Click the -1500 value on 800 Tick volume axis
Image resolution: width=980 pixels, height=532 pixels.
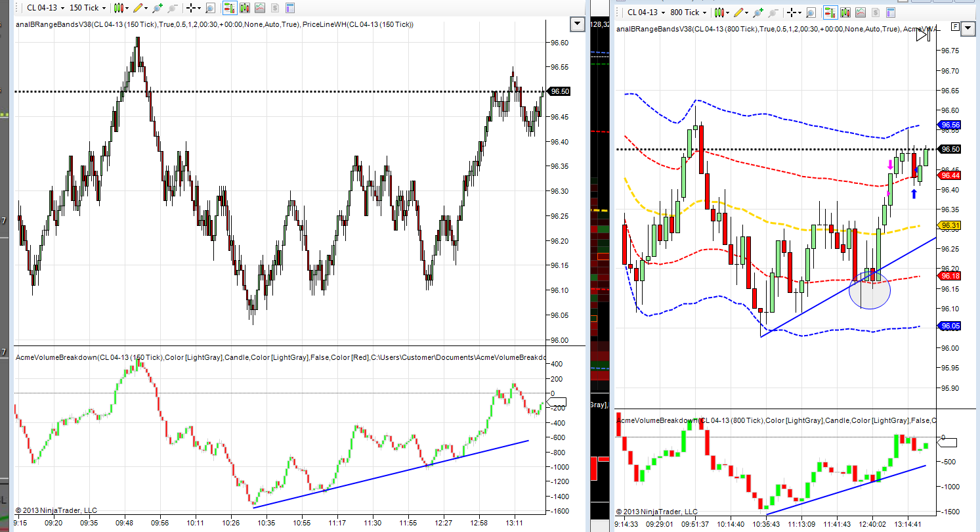click(x=952, y=512)
